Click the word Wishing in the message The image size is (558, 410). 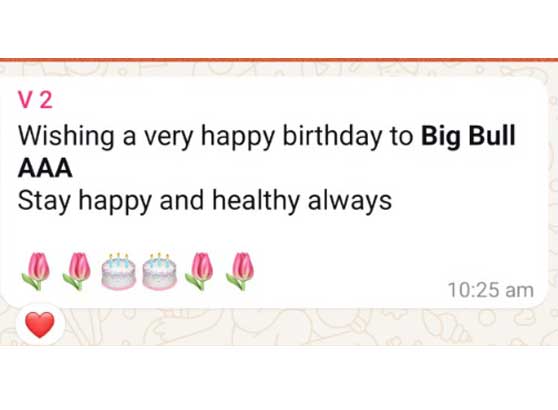coord(66,136)
